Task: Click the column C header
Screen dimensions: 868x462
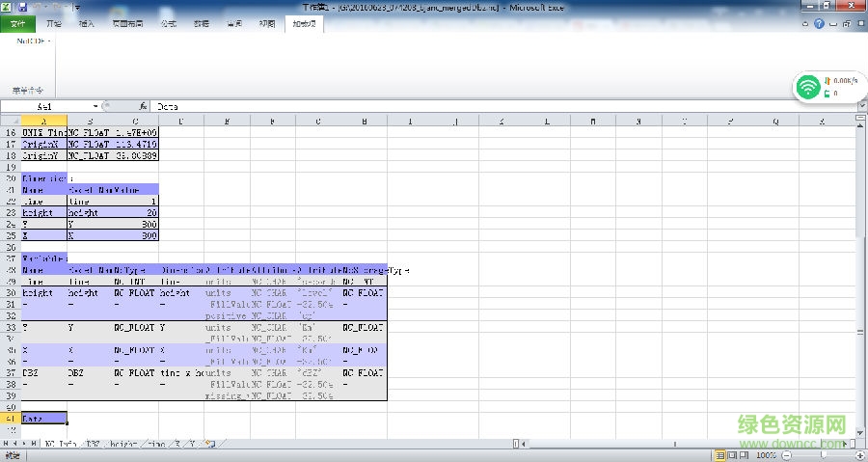Action: pos(135,121)
